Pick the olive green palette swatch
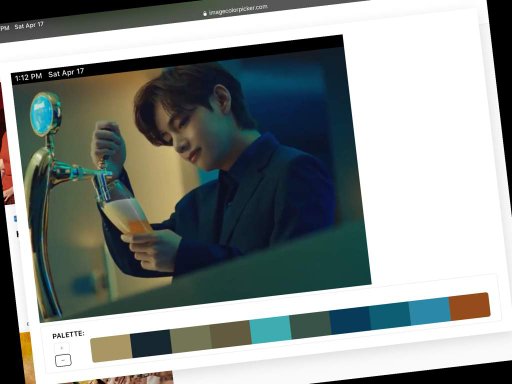Image resolution: width=512 pixels, height=384 pixels. click(191, 339)
